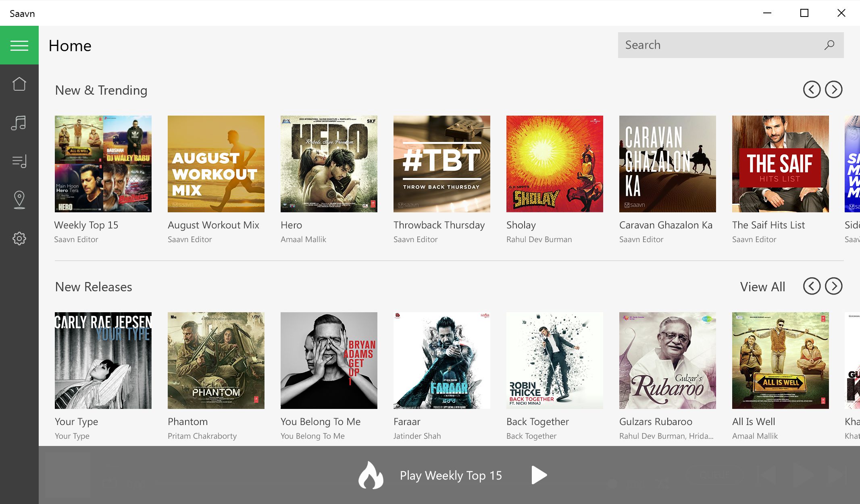
Task: Click View All for New Releases
Action: point(762,287)
